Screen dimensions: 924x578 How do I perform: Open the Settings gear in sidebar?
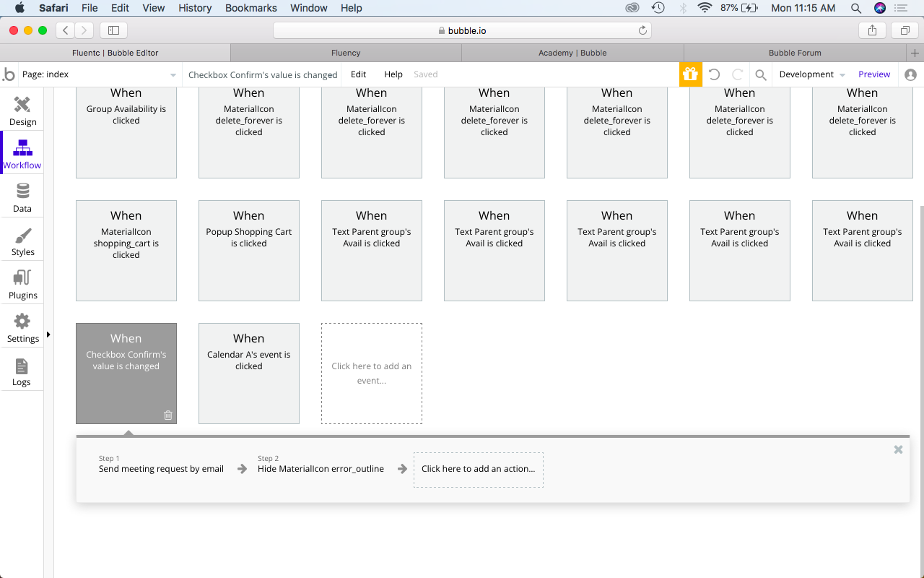[22, 327]
